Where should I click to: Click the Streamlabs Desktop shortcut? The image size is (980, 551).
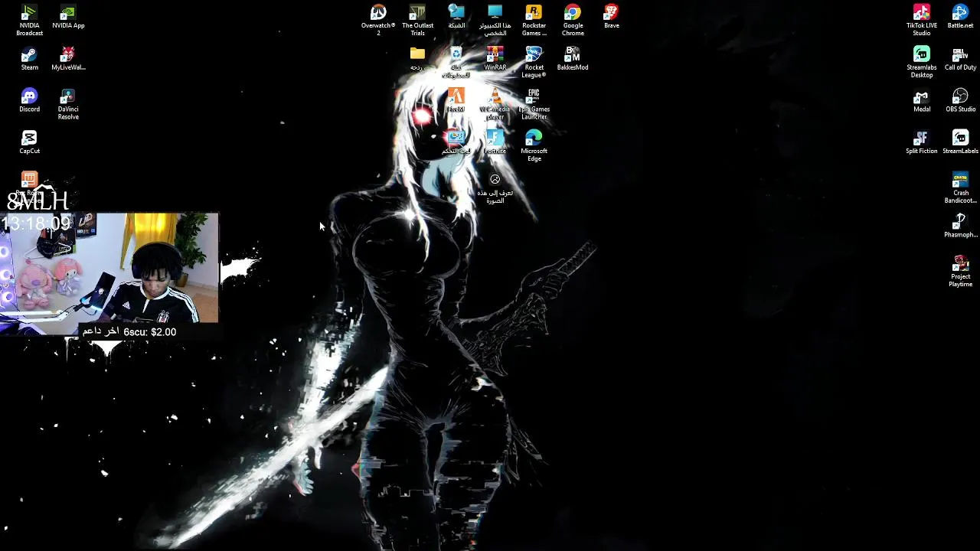coord(922,63)
